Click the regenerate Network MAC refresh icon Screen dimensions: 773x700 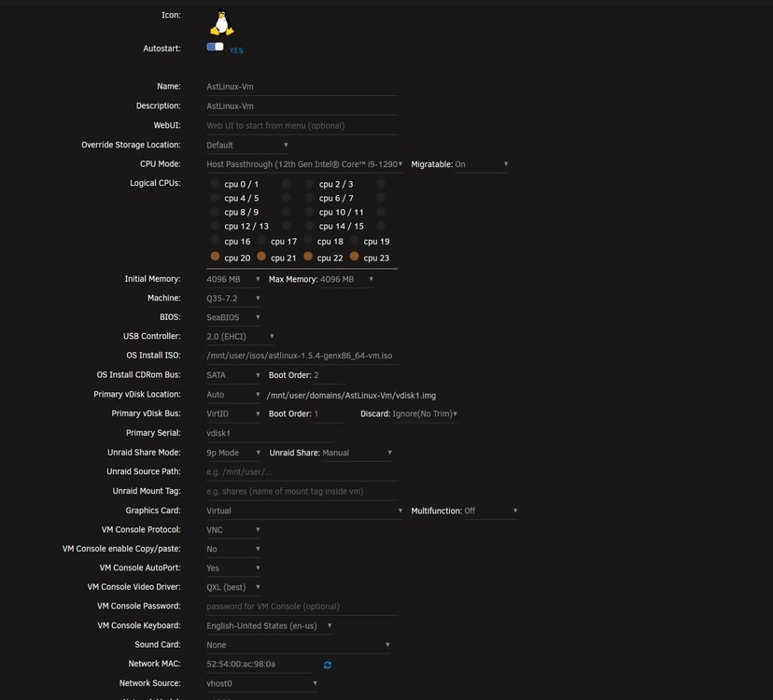(x=328, y=665)
